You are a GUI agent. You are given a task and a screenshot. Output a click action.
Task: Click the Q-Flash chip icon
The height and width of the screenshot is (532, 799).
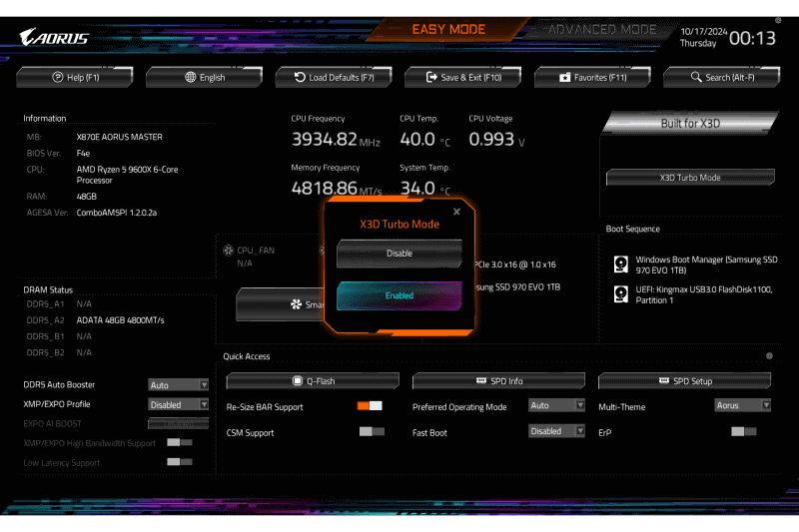click(298, 381)
